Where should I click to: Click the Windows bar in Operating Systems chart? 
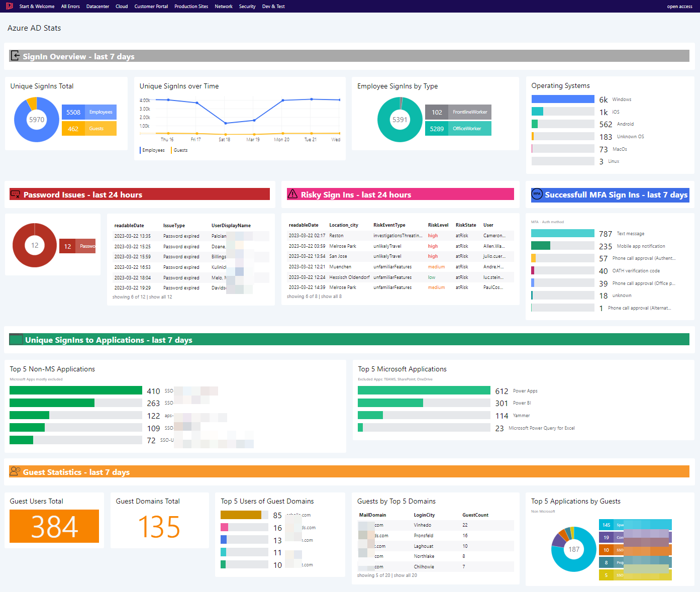pos(562,98)
